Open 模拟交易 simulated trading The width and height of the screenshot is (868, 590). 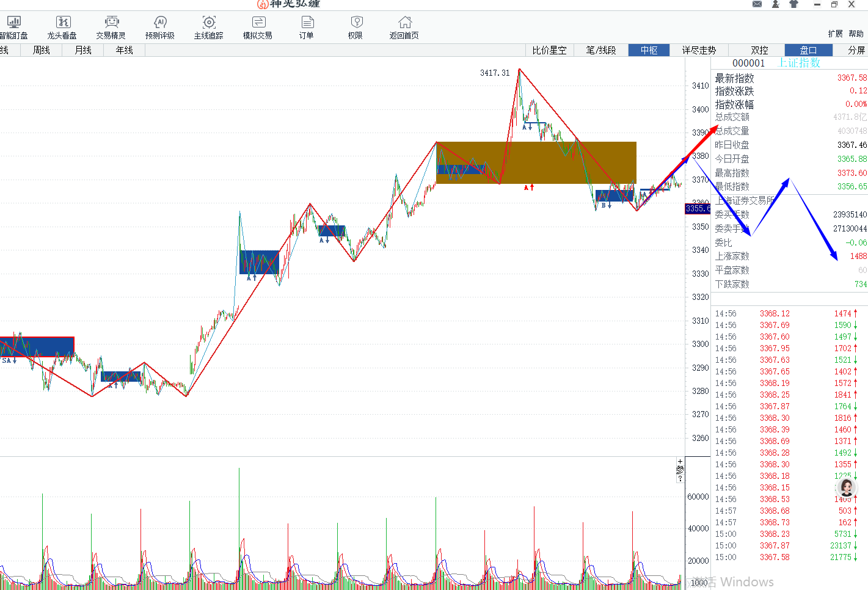click(x=258, y=27)
